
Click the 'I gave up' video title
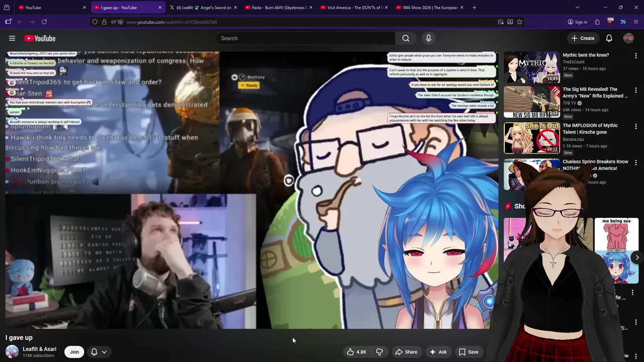pyautogui.click(x=19, y=337)
